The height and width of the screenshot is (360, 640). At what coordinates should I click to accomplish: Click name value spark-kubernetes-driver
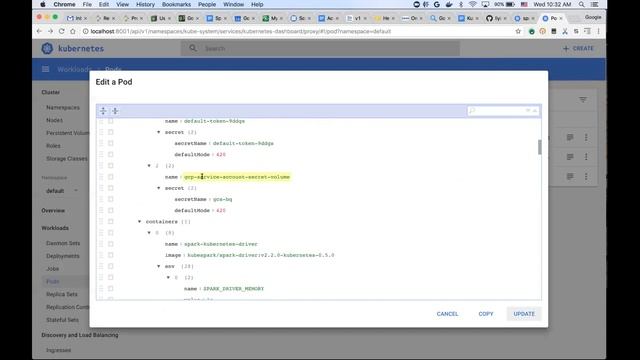pyautogui.click(x=221, y=244)
